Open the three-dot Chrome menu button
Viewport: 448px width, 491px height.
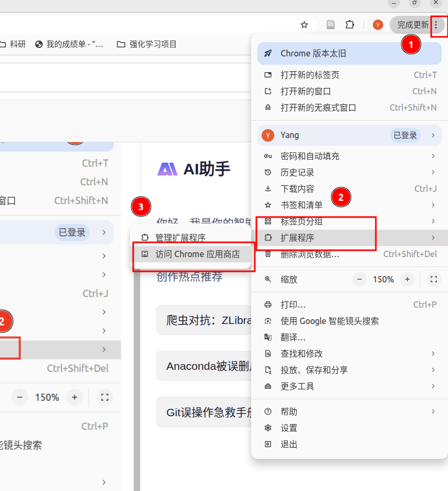click(x=436, y=25)
